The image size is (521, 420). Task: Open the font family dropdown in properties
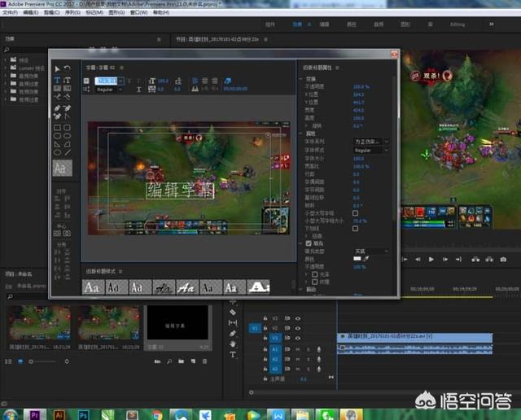click(x=370, y=142)
